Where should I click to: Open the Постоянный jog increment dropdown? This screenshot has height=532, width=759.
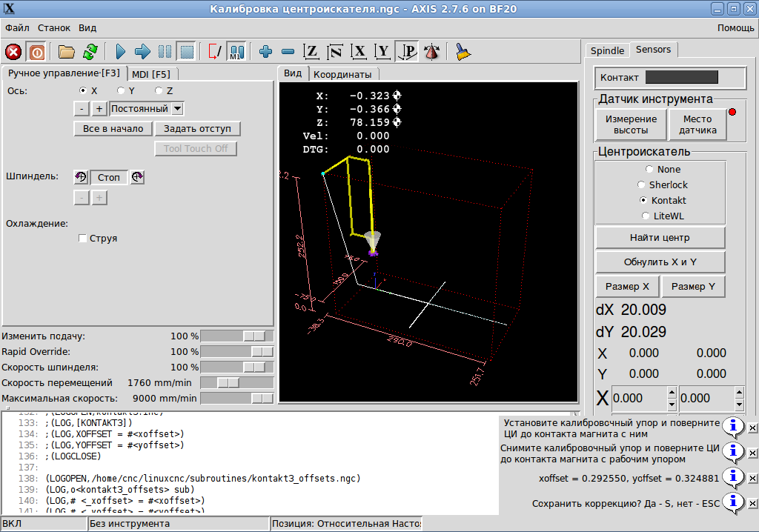(x=177, y=108)
